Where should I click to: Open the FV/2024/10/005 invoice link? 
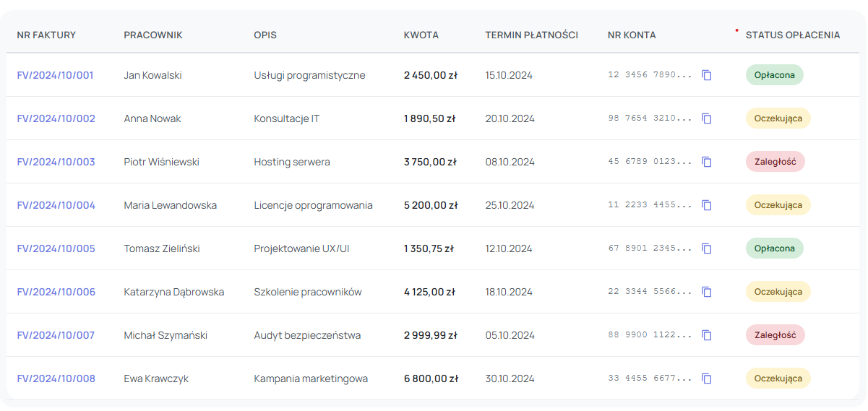(x=56, y=248)
